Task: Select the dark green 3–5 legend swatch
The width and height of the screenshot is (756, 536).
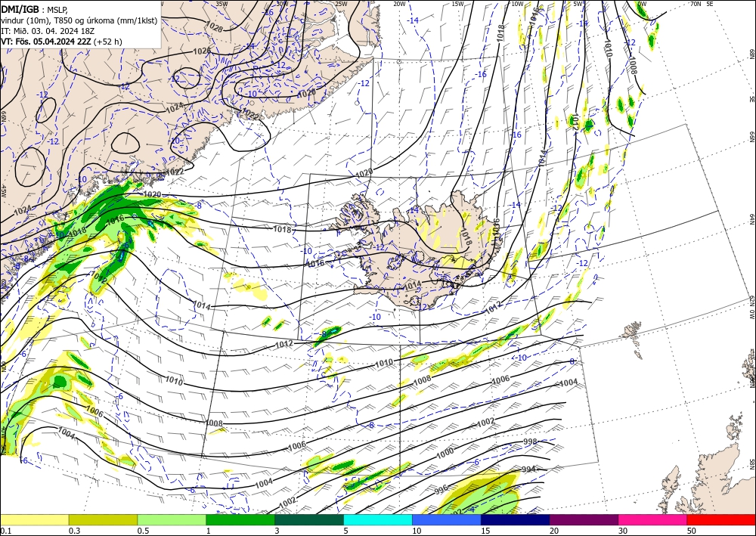Action: 309,519
